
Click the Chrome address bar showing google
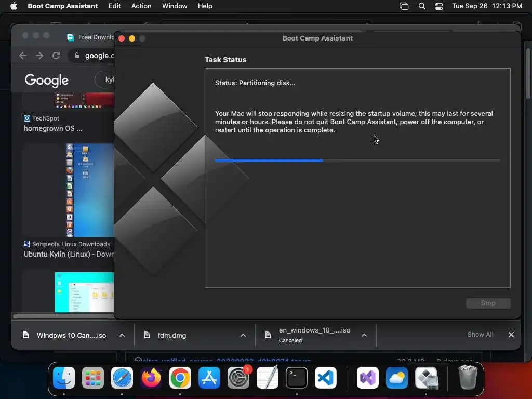click(91, 56)
